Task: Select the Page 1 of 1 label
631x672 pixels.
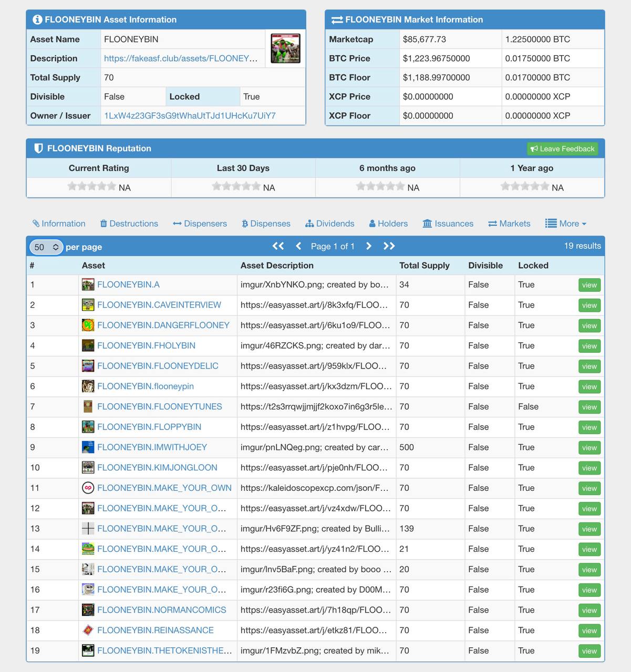Action: 333,246
